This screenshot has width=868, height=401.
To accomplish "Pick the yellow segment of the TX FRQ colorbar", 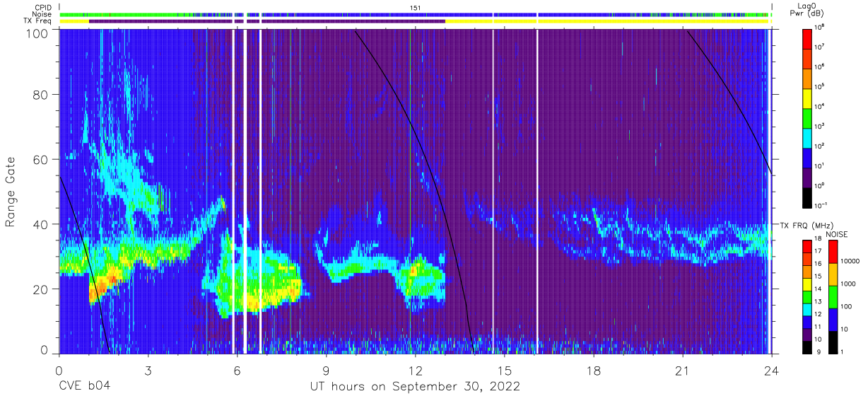I will click(x=808, y=284).
